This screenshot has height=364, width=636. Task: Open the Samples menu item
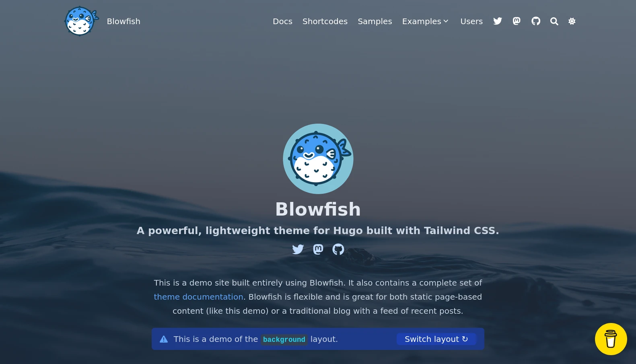click(375, 21)
